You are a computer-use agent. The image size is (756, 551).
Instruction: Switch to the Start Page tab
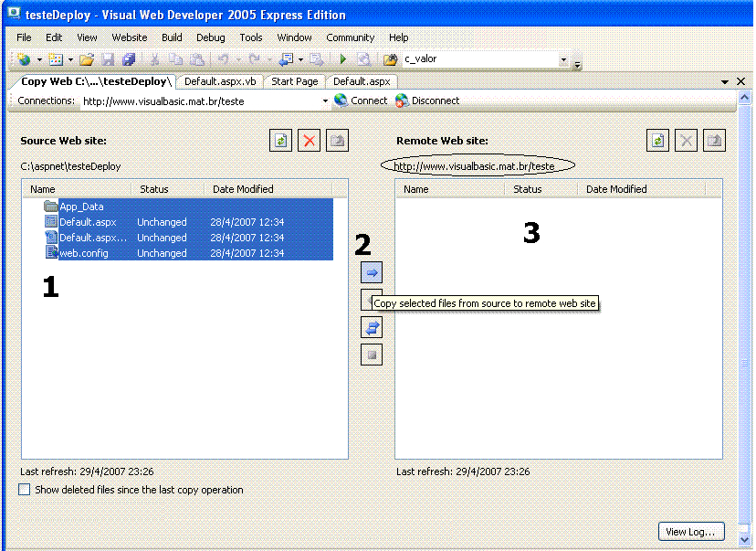pos(295,81)
